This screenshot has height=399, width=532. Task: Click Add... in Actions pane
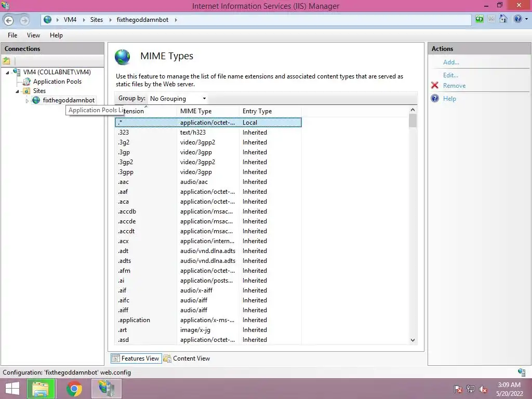tap(451, 62)
